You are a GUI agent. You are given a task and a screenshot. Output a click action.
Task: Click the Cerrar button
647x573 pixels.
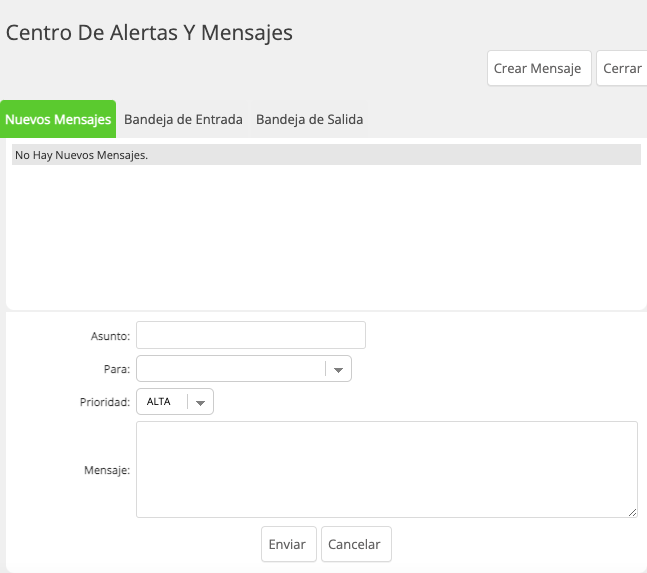tap(622, 68)
